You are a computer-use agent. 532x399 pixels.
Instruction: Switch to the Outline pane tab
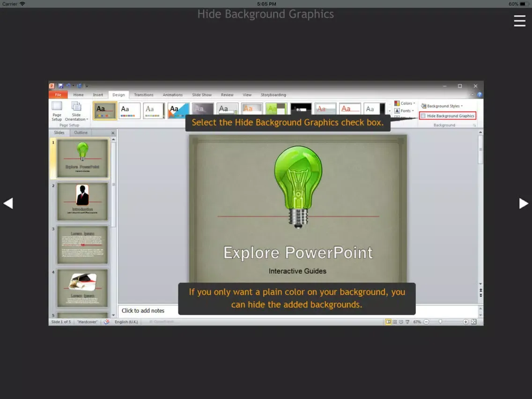coord(81,133)
